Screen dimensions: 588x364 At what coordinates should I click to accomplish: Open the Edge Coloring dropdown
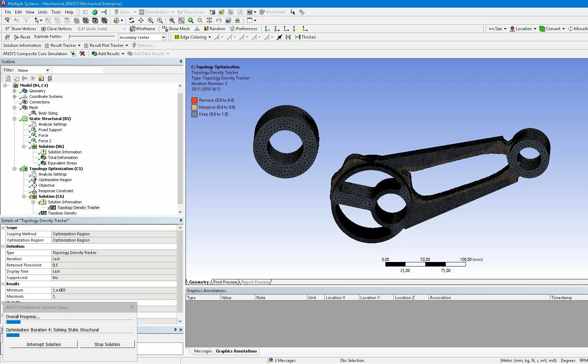click(x=193, y=37)
